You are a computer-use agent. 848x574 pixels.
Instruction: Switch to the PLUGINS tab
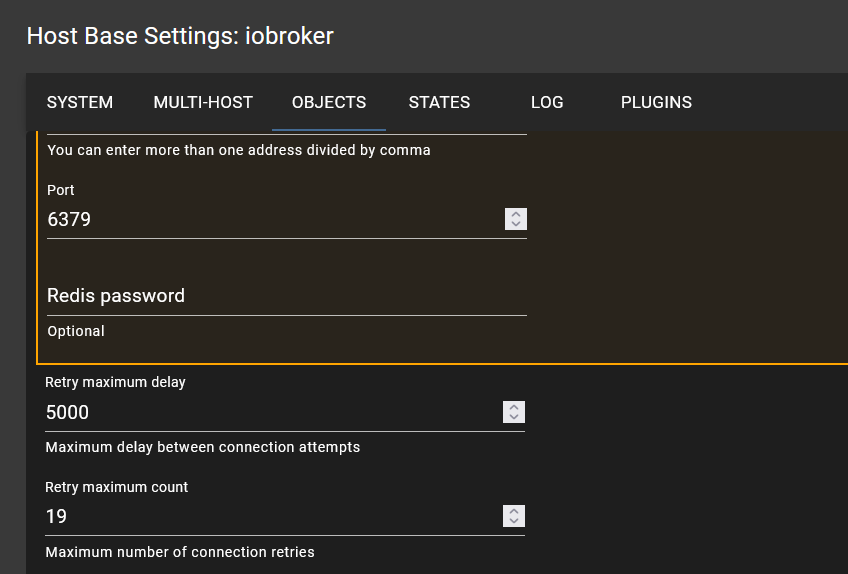(656, 102)
